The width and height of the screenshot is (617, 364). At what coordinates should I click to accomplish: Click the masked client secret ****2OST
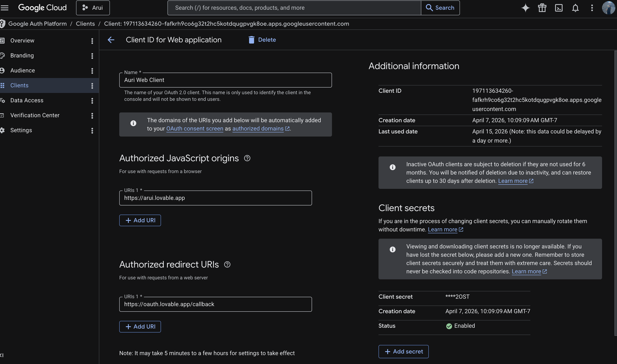457,297
